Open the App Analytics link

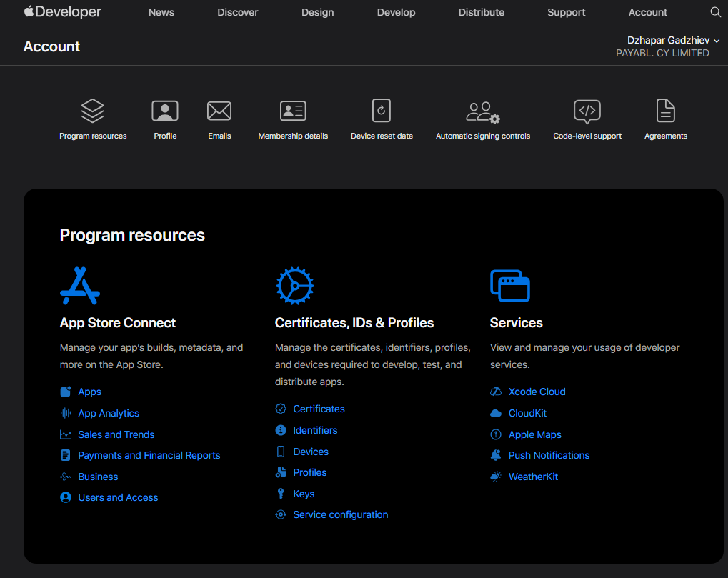click(x=109, y=413)
